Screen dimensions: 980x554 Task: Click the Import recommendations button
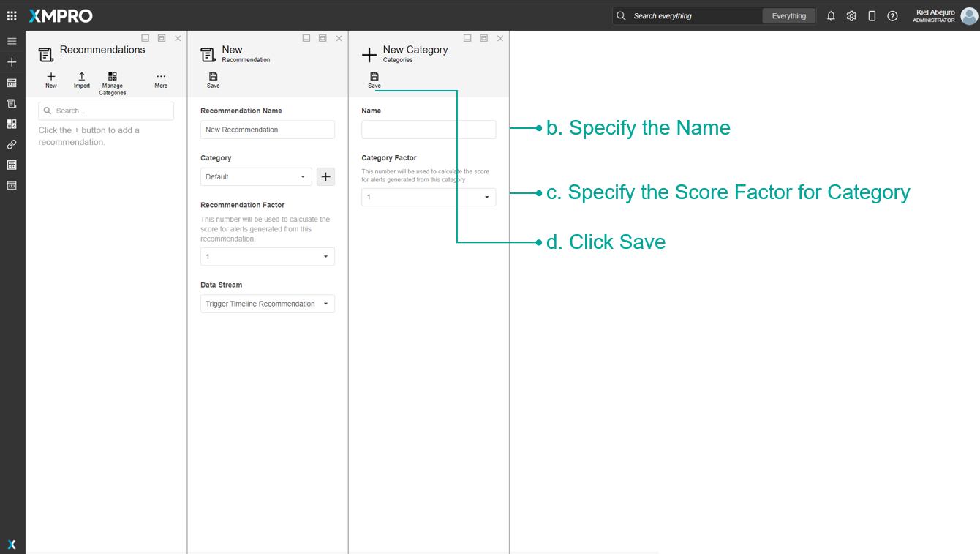(x=82, y=80)
